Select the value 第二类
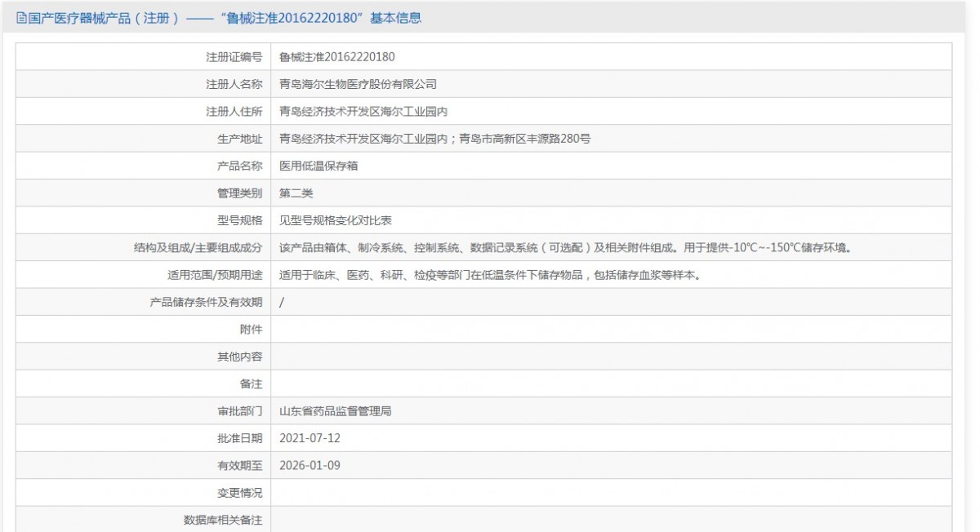The height and width of the screenshot is (532, 980). pyautogui.click(x=296, y=193)
